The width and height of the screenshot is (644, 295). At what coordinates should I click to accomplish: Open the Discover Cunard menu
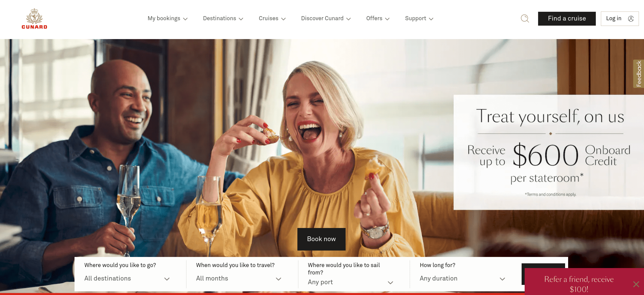[326, 19]
